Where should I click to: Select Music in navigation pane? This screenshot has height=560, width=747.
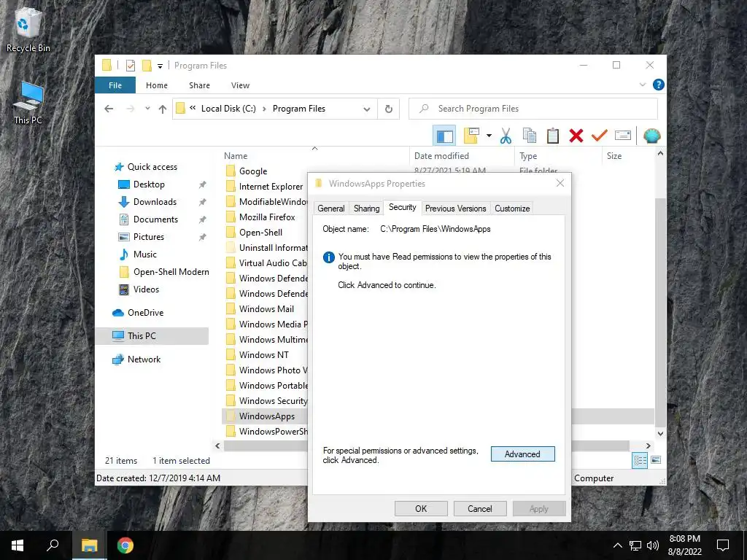145,254
